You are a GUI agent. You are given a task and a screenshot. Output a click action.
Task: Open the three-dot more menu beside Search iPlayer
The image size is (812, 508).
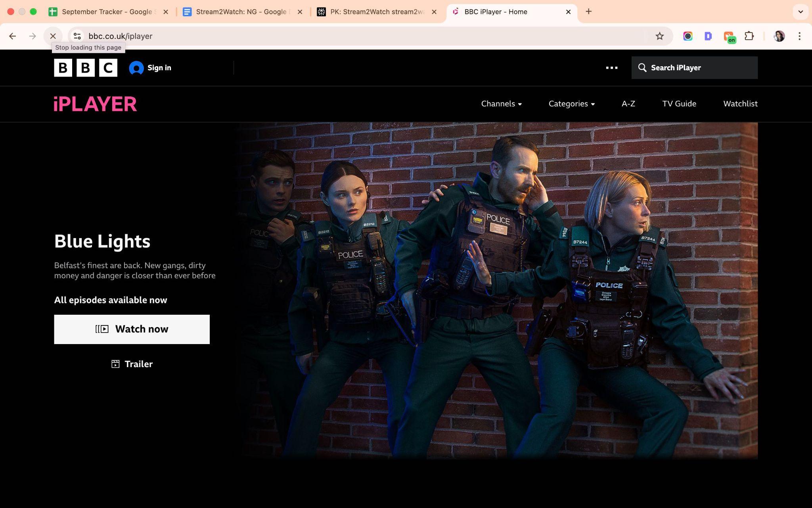pyautogui.click(x=611, y=67)
